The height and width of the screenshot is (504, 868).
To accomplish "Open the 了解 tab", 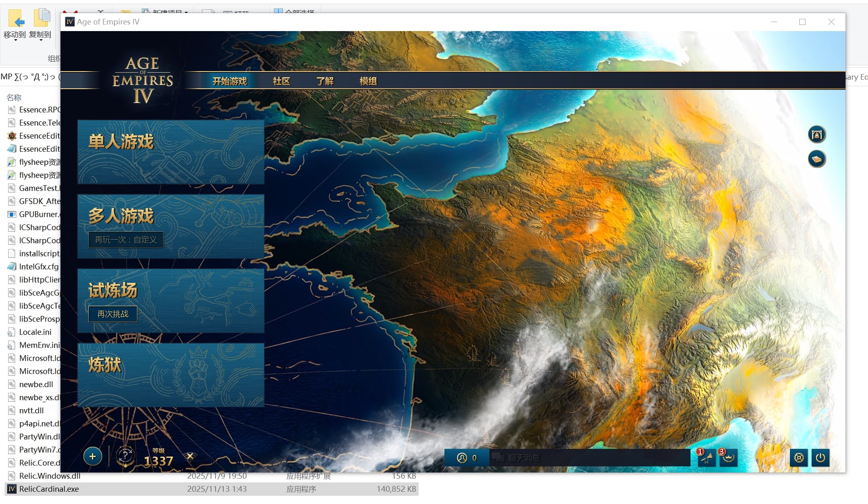I will coord(325,81).
